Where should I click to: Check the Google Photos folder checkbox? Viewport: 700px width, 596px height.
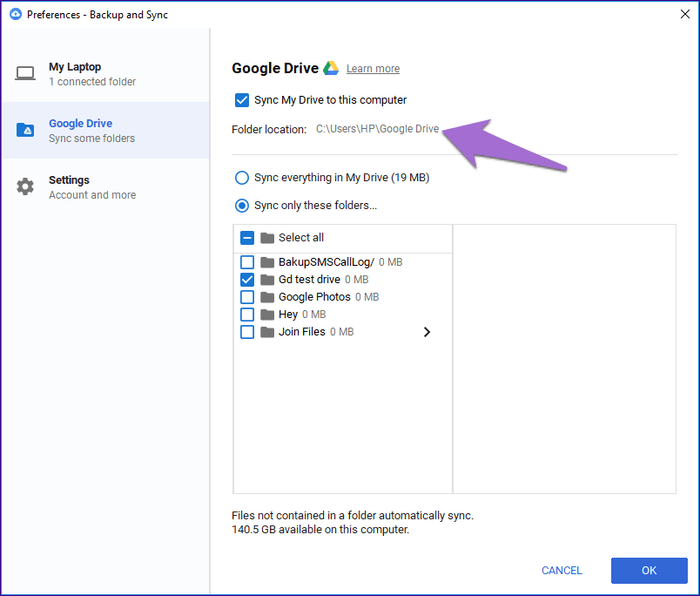click(247, 297)
